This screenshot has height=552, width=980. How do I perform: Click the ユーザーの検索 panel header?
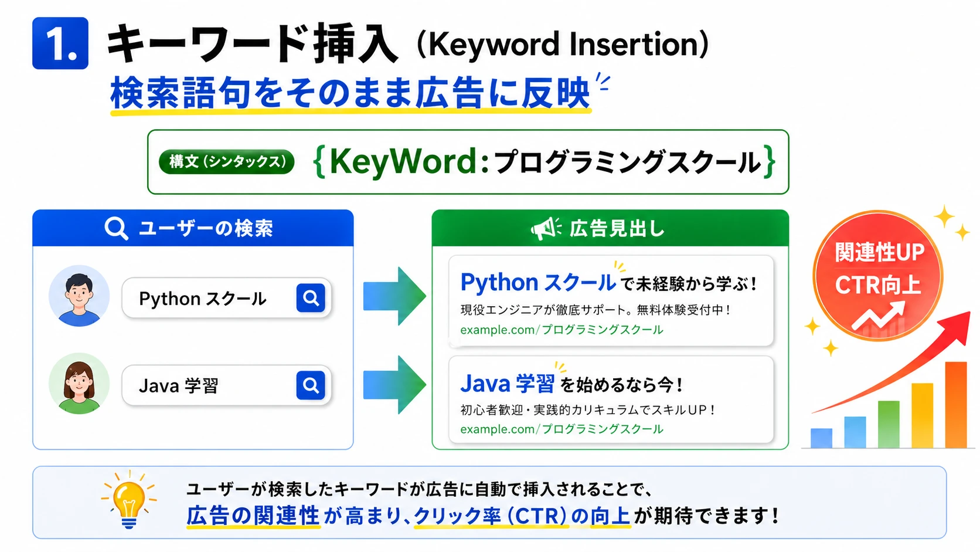point(193,228)
